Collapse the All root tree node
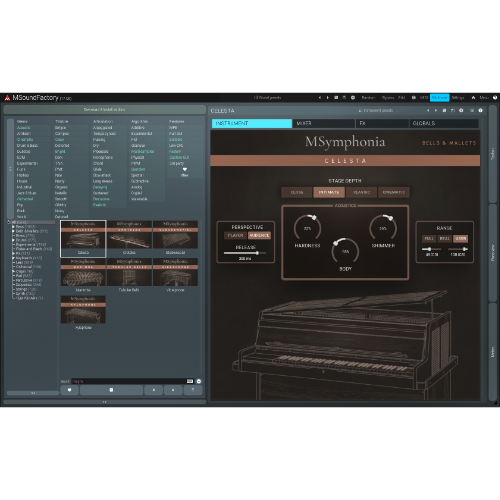The image size is (500, 500). (x=9, y=222)
